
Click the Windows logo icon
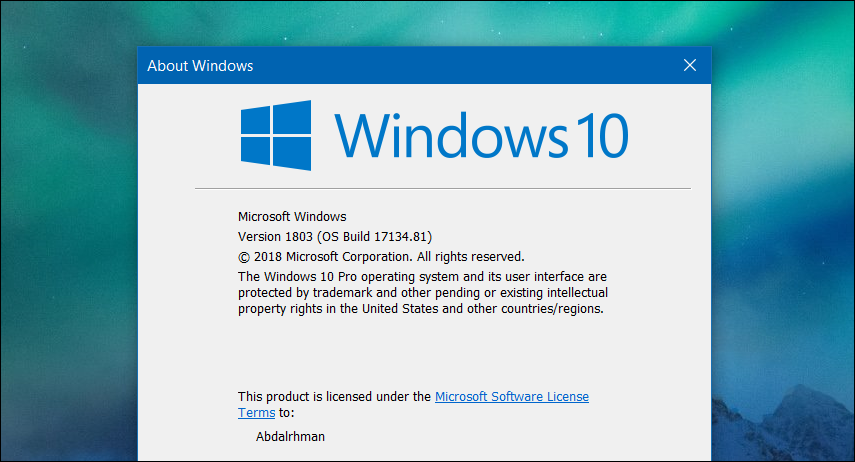(276, 135)
